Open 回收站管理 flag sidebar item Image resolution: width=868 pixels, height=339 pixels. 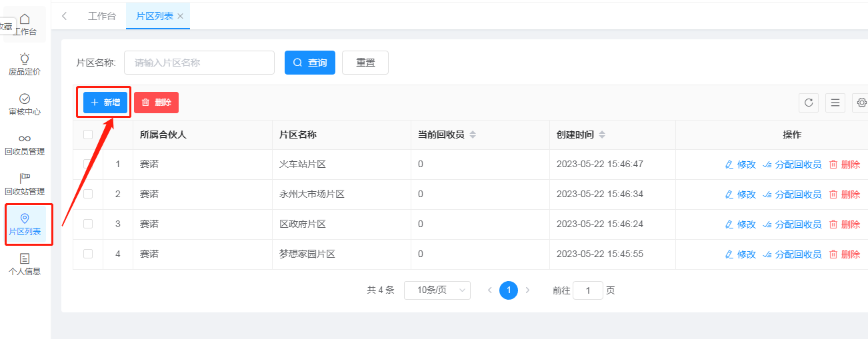click(25, 184)
